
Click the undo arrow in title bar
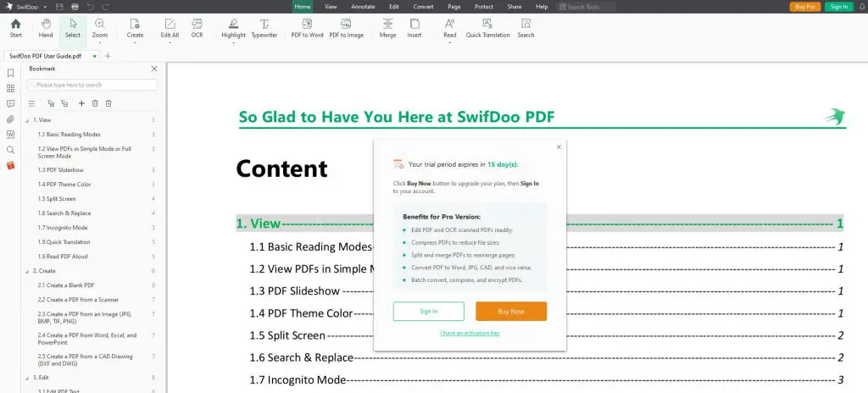point(90,7)
